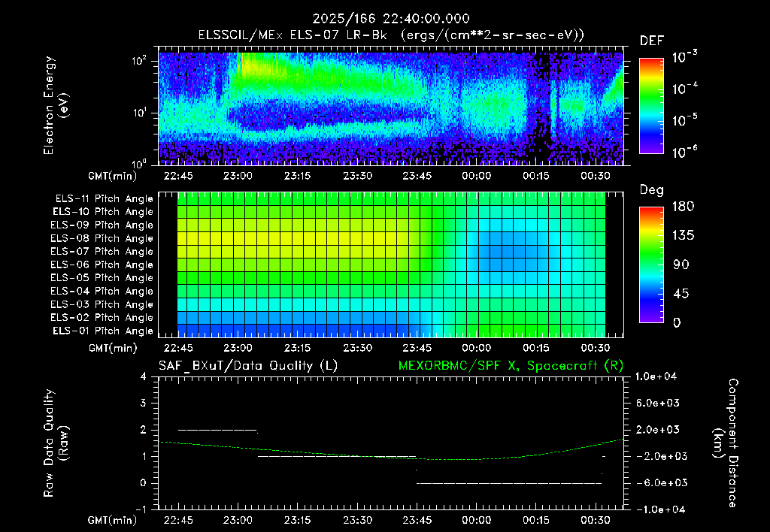Select the ELS-09 Pitch Angle row label
Screen dimensions: 770x532
coord(102,225)
